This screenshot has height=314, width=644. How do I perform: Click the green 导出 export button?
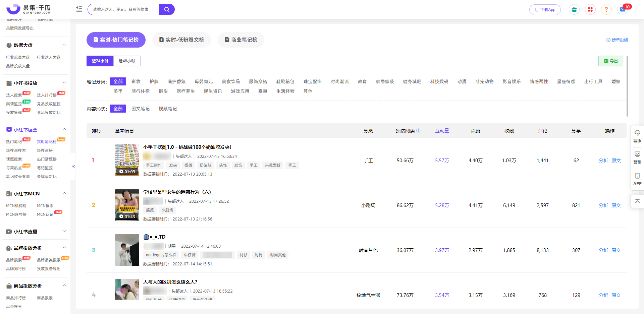click(611, 61)
